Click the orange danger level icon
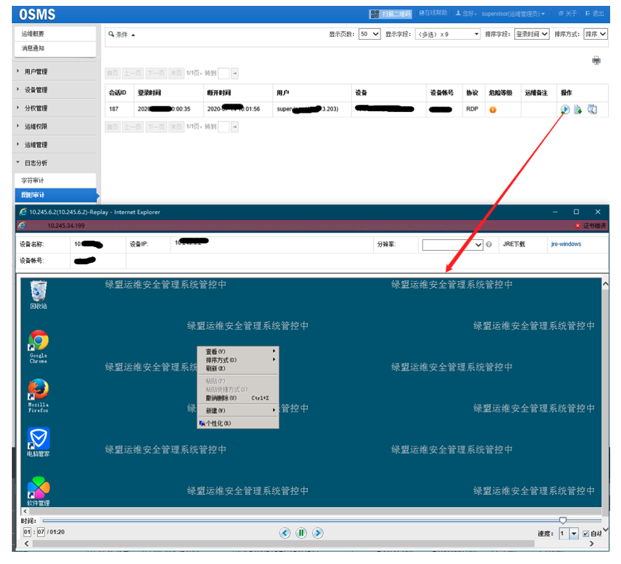Screen dimensions: 621x564 click(x=492, y=109)
